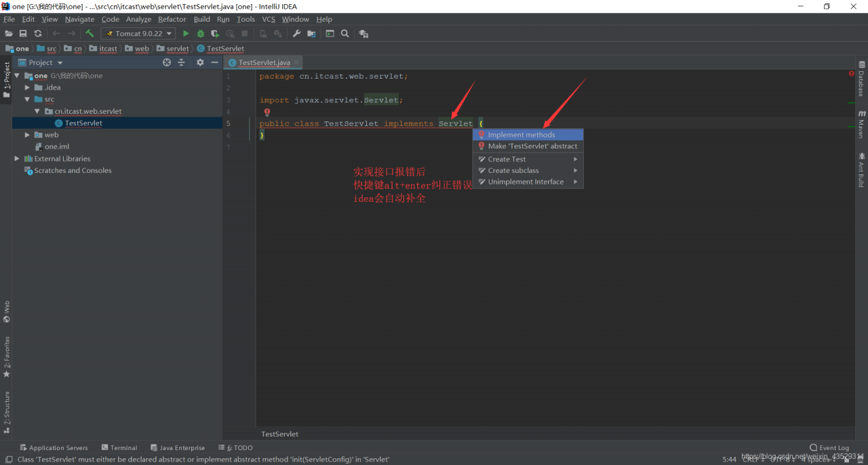Open Create subclass submenu
Viewport: 868px width, 465px height.
[x=528, y=171]
